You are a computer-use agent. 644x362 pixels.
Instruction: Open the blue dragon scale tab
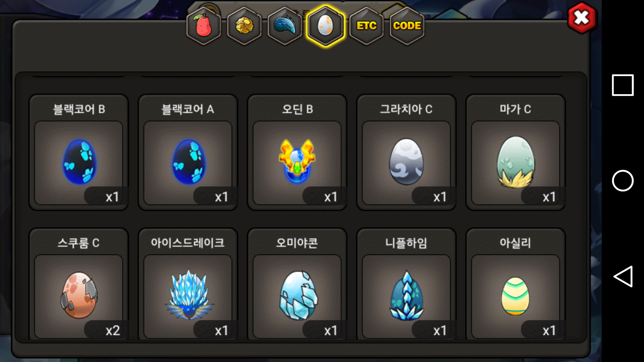(285, 26)
